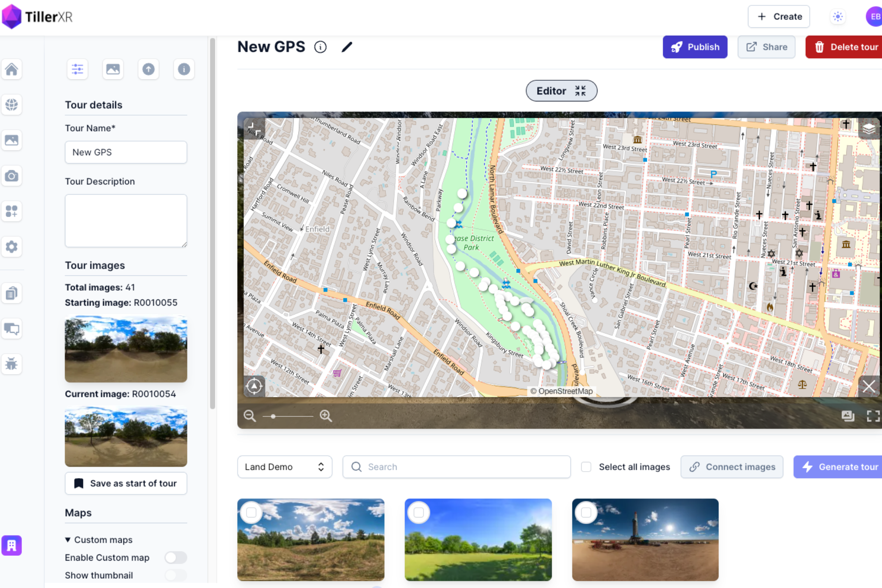The image size is (882, 588).
Task: Switch to the images tab icon
Action: click(x=113, y=69)
